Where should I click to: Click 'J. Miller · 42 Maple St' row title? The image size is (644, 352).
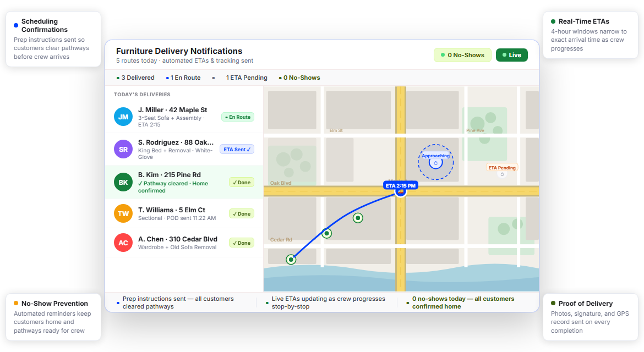click(x=172, y=110)
